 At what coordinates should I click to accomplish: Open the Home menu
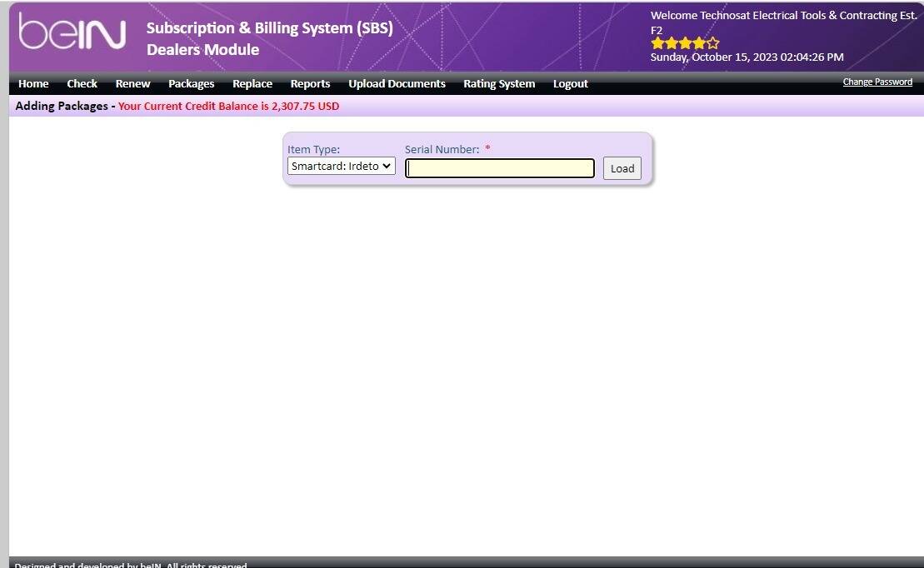pyautogui.click(x=33, y=84)
